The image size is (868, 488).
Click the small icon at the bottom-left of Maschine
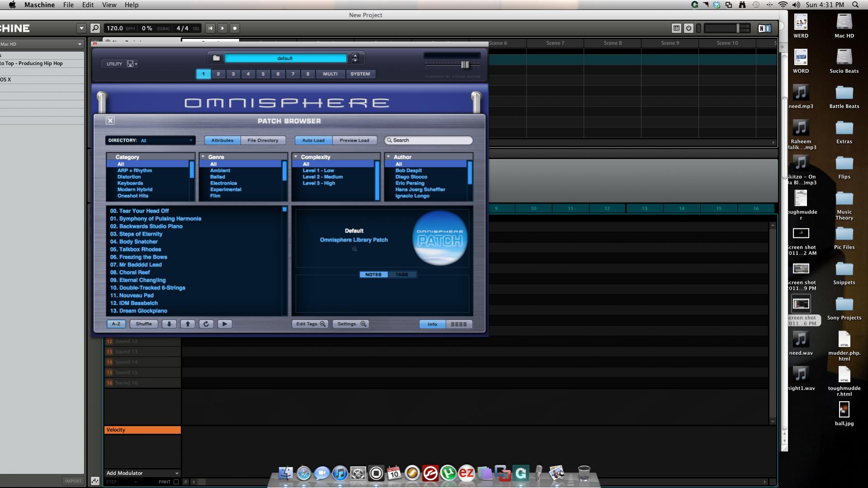tap(95, 481)
